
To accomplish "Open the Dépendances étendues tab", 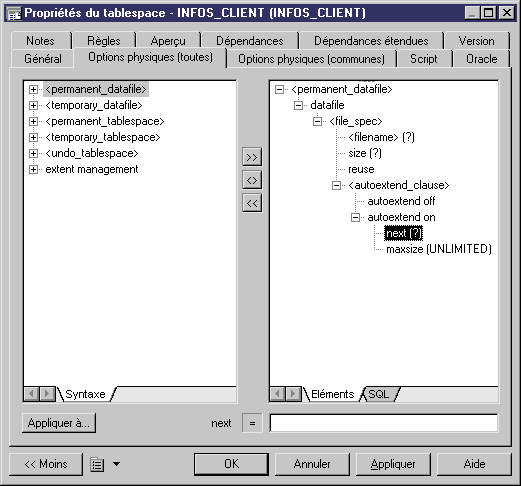I will [371, 41].
